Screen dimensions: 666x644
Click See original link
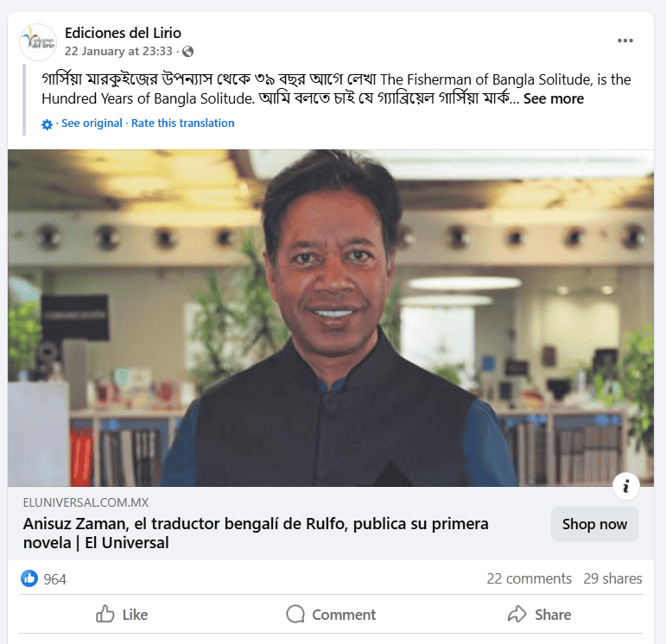click(92, 123)
